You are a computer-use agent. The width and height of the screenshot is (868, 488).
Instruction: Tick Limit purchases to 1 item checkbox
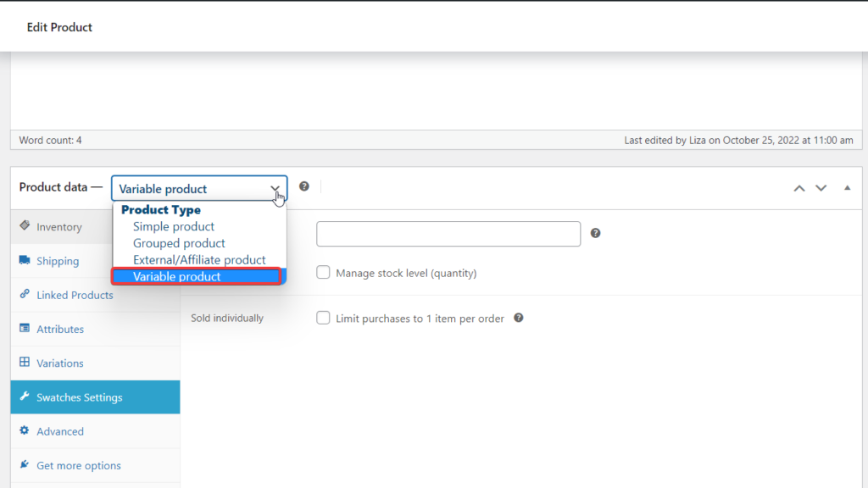tap(323, 318)
